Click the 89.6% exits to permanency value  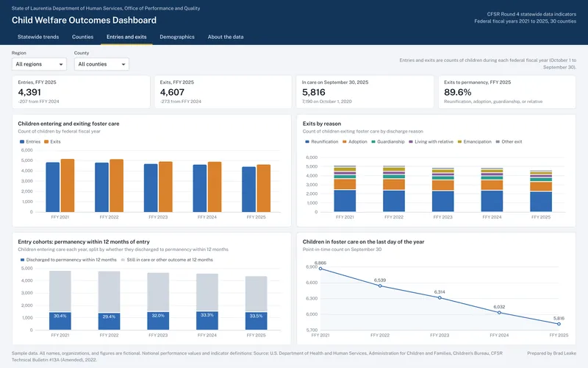pyautogui.click(x=457, y=93)
